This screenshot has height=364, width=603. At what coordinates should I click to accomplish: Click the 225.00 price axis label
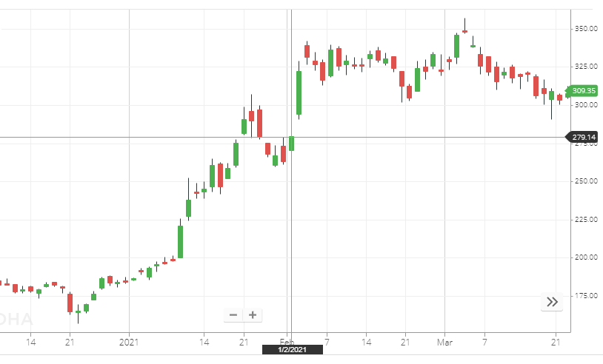click(x=584, y=220)
